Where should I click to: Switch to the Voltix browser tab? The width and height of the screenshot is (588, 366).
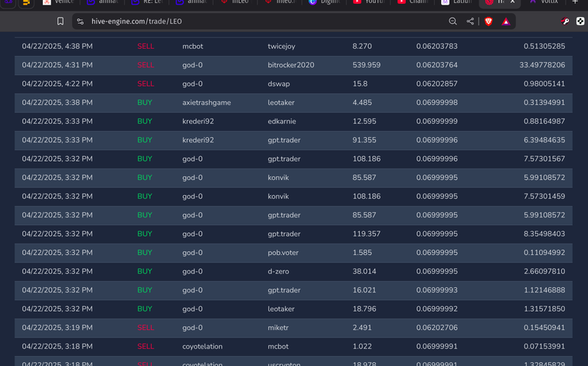tap(544, 2)
